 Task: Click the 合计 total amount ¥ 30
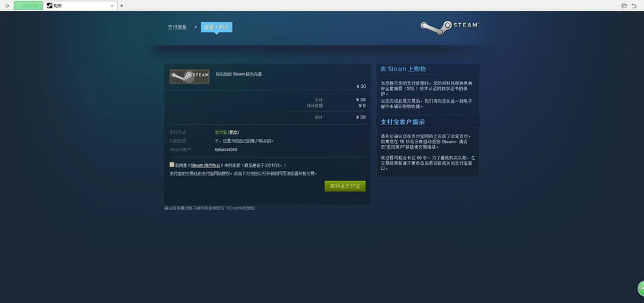tap(361, 117)
